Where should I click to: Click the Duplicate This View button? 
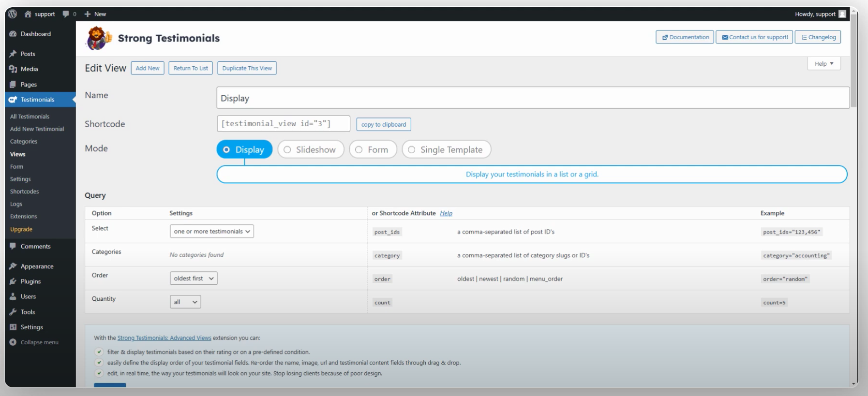(247, 68)
